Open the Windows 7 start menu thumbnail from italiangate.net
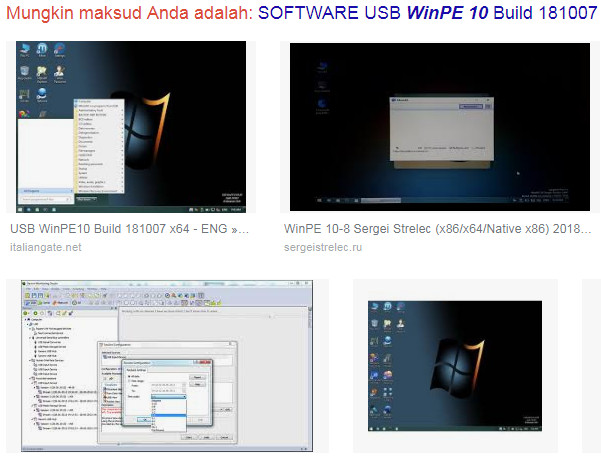The image size is (601, 457). (131, 127)
